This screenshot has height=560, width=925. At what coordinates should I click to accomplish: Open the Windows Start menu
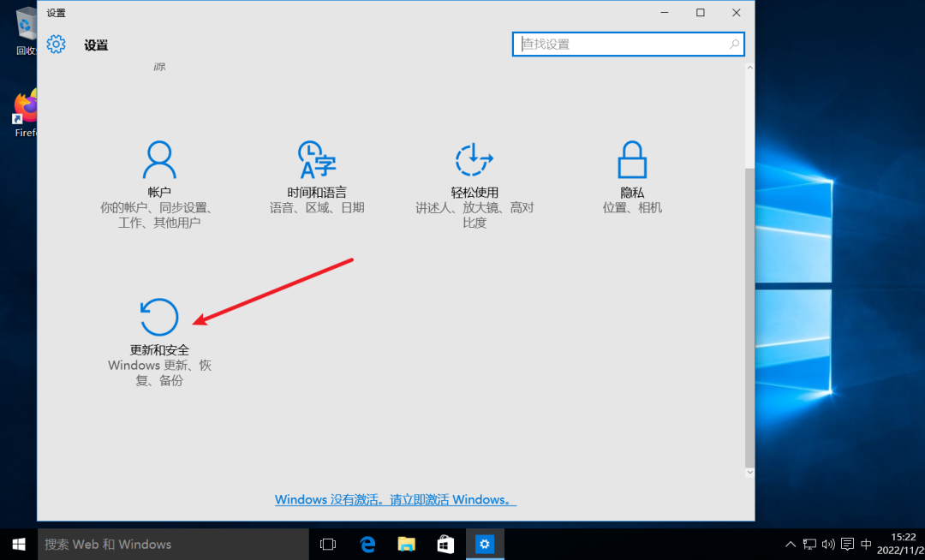click(x=19, y=544)
